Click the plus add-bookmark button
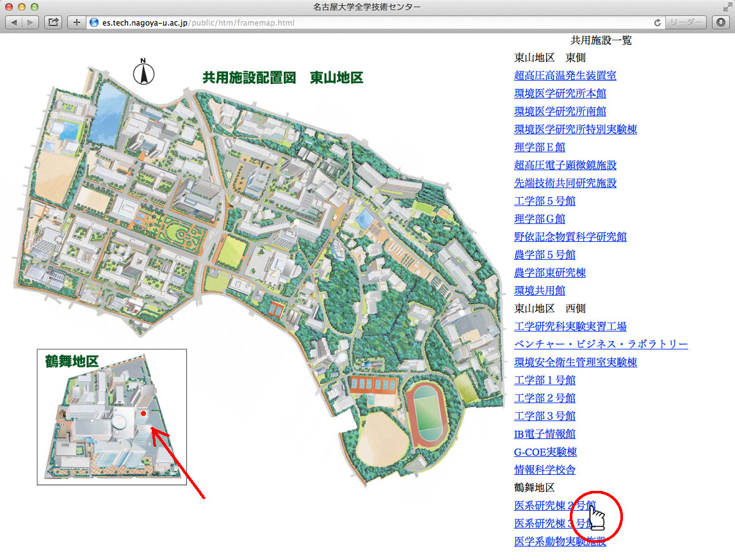The image size is (735, 560). pos(77,22)
